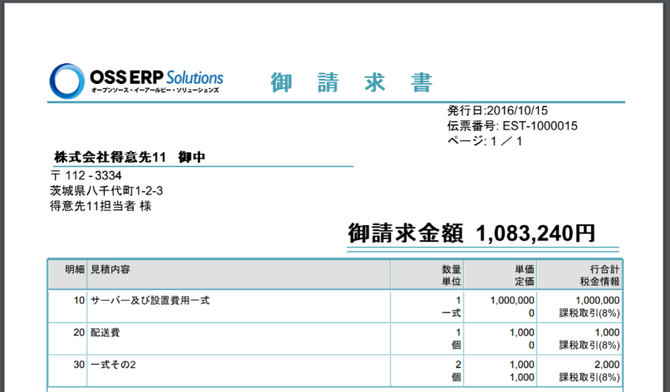Select the issue date 発行日:2016/10/15
This screenshot has height=392, width=670.
[497, 111]
